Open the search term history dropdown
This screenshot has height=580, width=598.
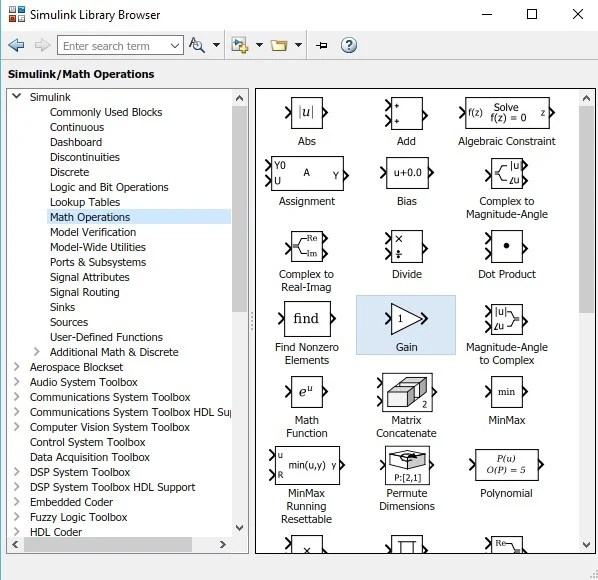(175, 46)
